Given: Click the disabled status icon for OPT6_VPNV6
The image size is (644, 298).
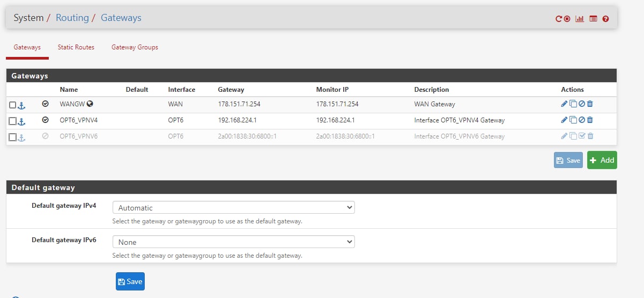Looking at the screenshot, I should point(45,136).
